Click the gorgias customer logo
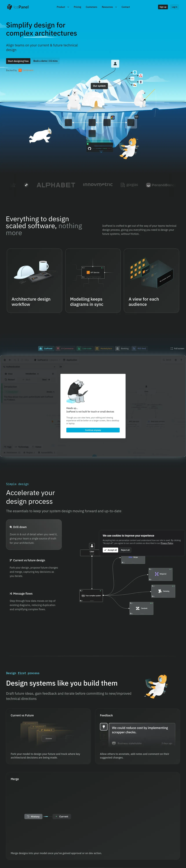 pos(129,185)
